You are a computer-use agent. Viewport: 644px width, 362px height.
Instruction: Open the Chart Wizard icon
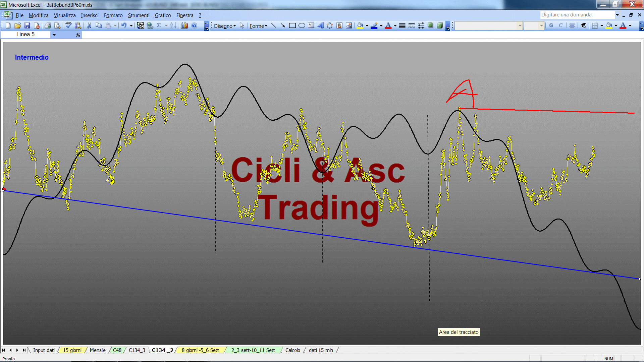[x=185, y=25]
